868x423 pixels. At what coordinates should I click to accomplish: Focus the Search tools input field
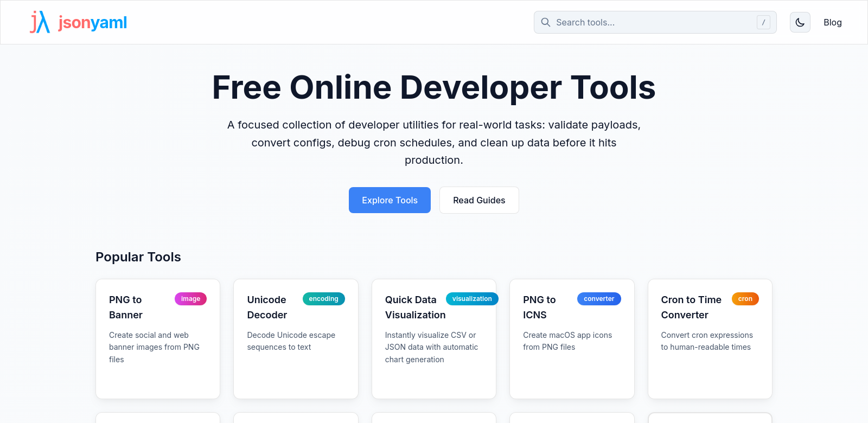pyautogui.click(x=655, y=22)
